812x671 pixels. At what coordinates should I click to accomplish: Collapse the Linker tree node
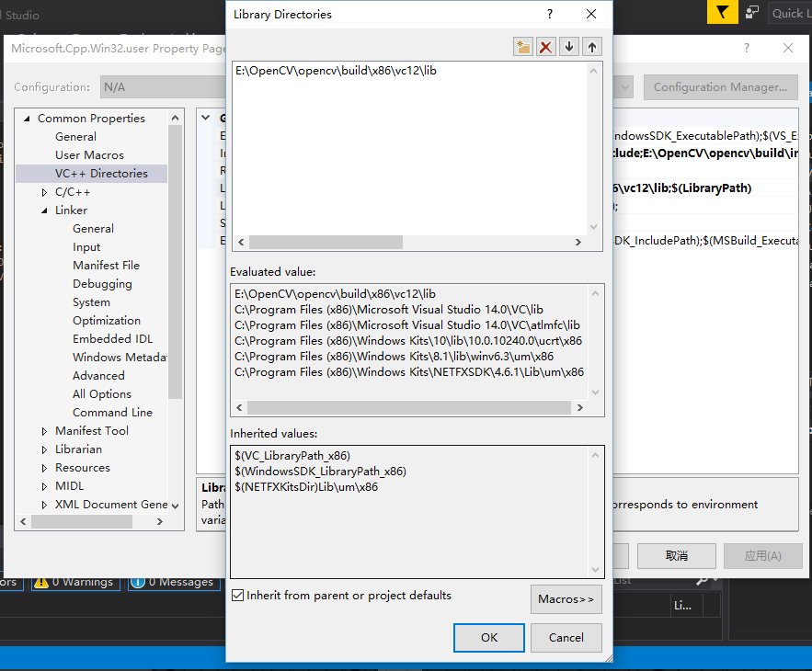(x=44, y=210)
